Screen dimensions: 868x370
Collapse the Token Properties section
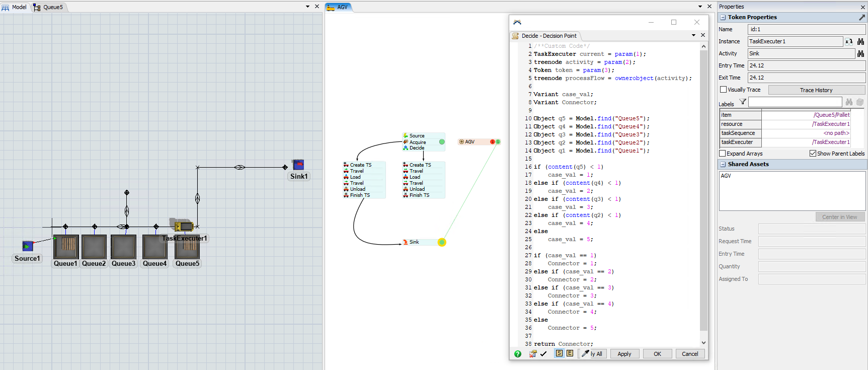pyautogui.click(x=723, y=17)
